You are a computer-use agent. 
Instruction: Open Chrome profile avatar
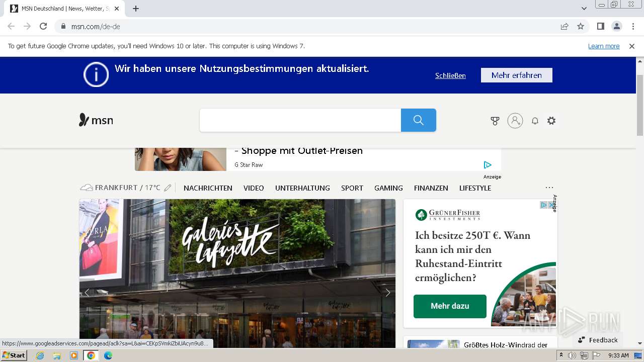(616, 26)
